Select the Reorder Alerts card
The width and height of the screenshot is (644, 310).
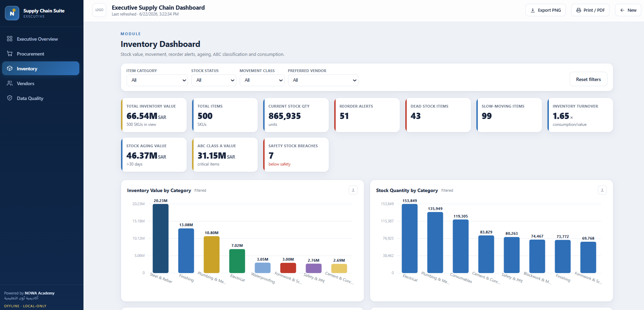click(x=367, y=115)
